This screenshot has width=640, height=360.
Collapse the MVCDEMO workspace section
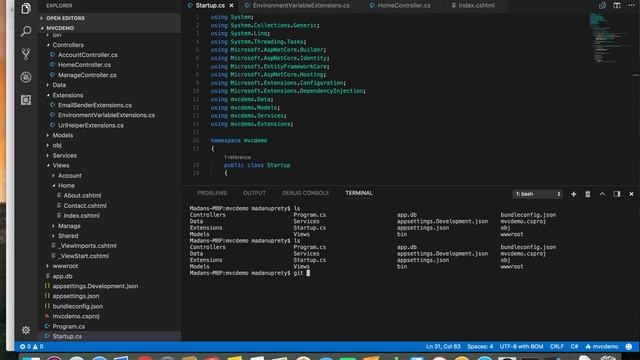[x=109, y=28]
